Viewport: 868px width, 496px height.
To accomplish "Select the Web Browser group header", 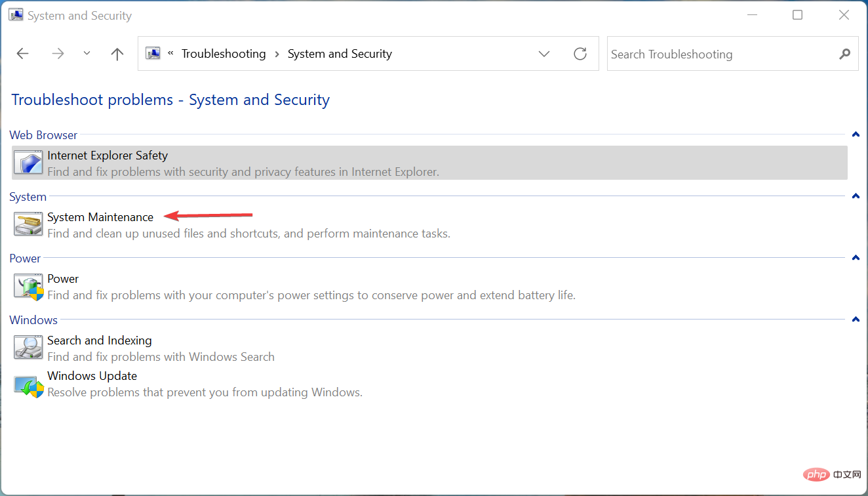I will [x=43, y=135].
